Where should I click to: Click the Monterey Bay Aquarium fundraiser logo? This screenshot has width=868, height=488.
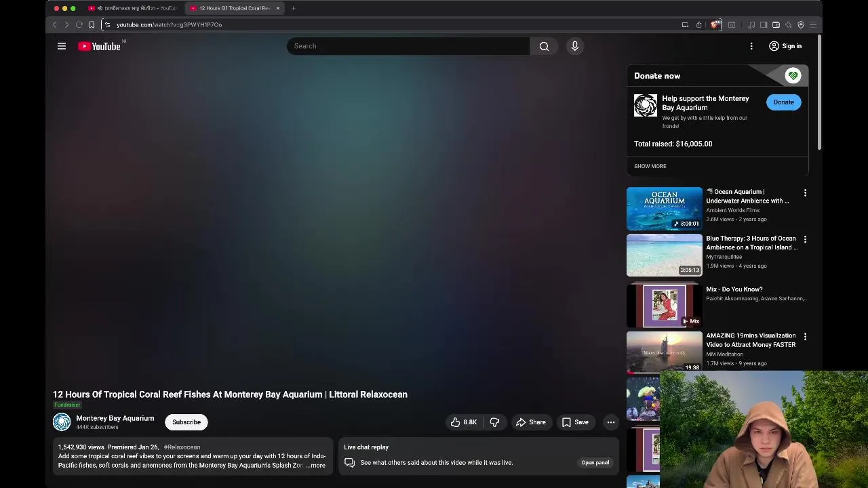coord(646,105)
